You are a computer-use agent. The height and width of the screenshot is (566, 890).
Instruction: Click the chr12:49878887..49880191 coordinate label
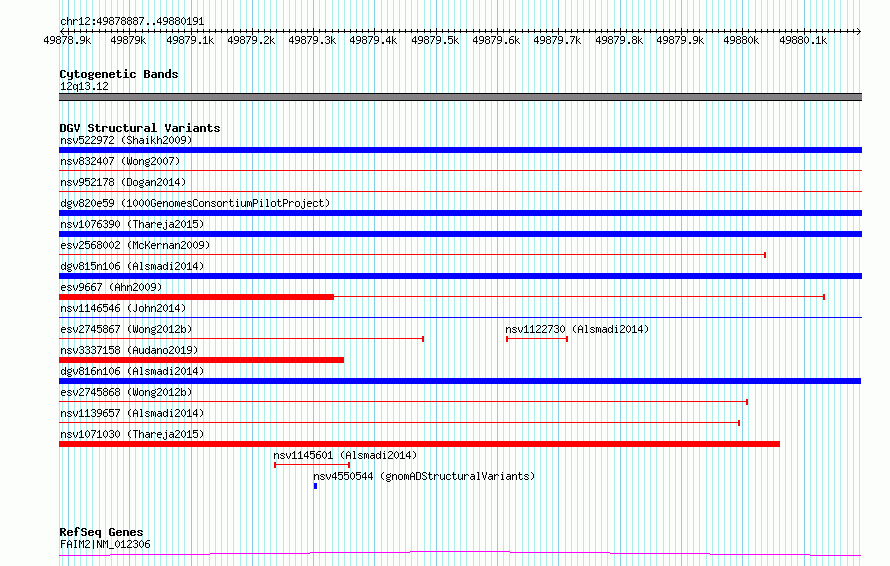(x=132, y=22)
